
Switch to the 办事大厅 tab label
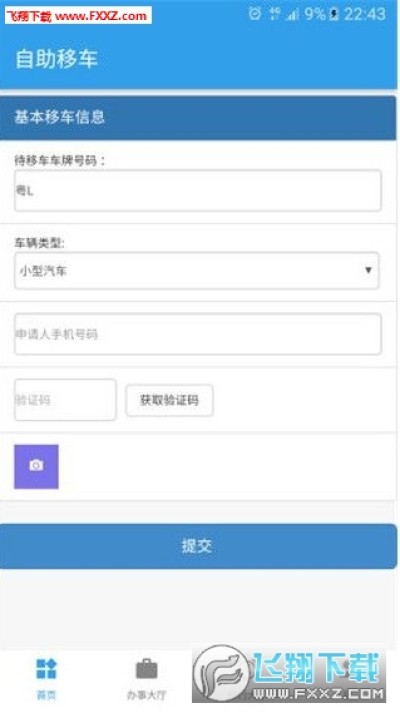click(146, 695)
